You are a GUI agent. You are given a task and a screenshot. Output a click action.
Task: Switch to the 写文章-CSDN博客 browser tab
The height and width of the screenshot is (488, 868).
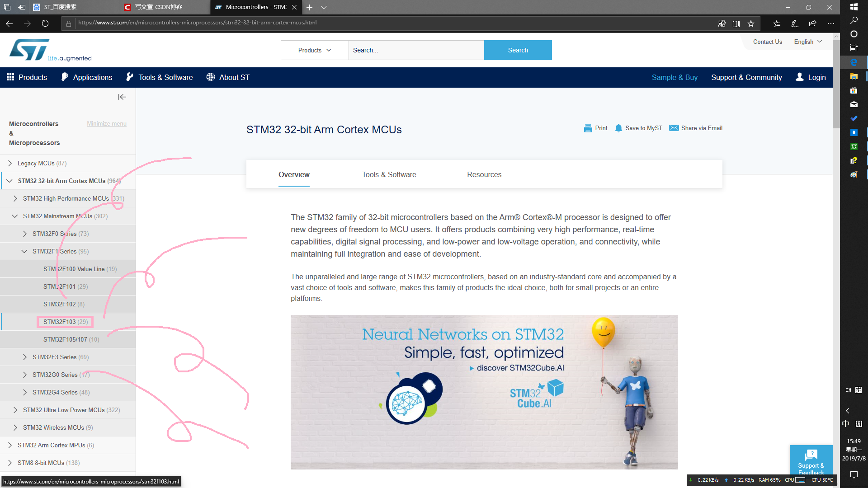[x=165, y=7]
